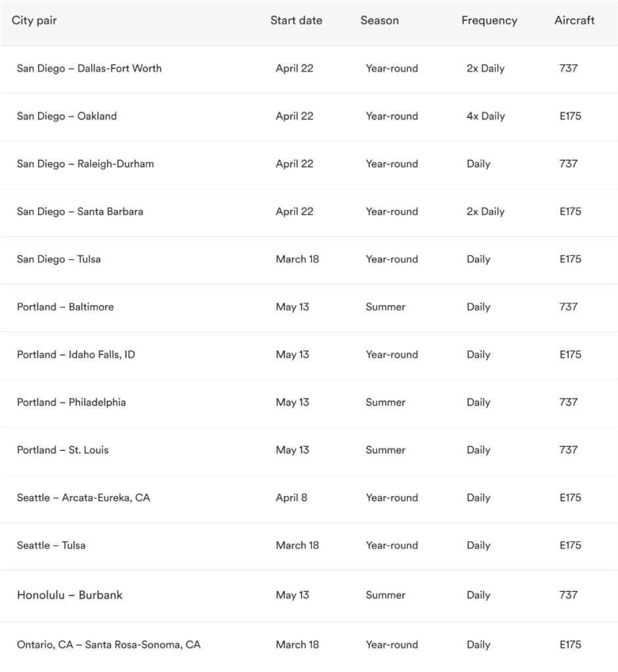Select the Seattle – Tulsa city pair

[51, 545]
